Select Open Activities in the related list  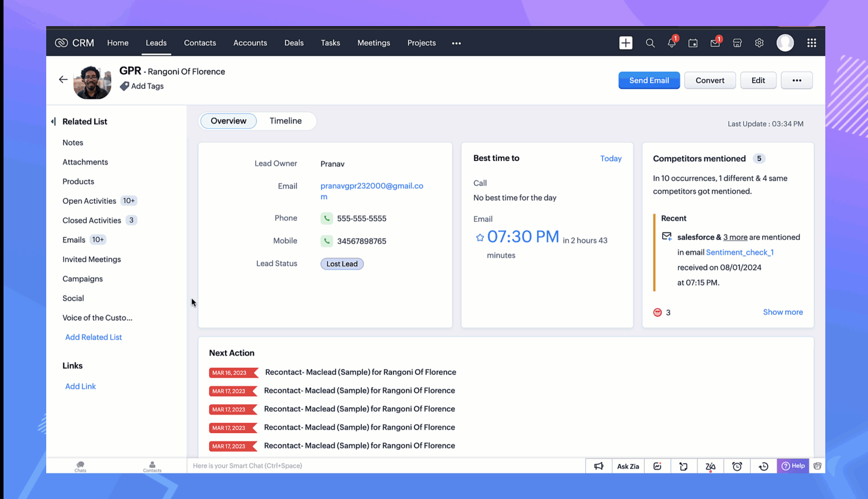click(x=89, y=201)
